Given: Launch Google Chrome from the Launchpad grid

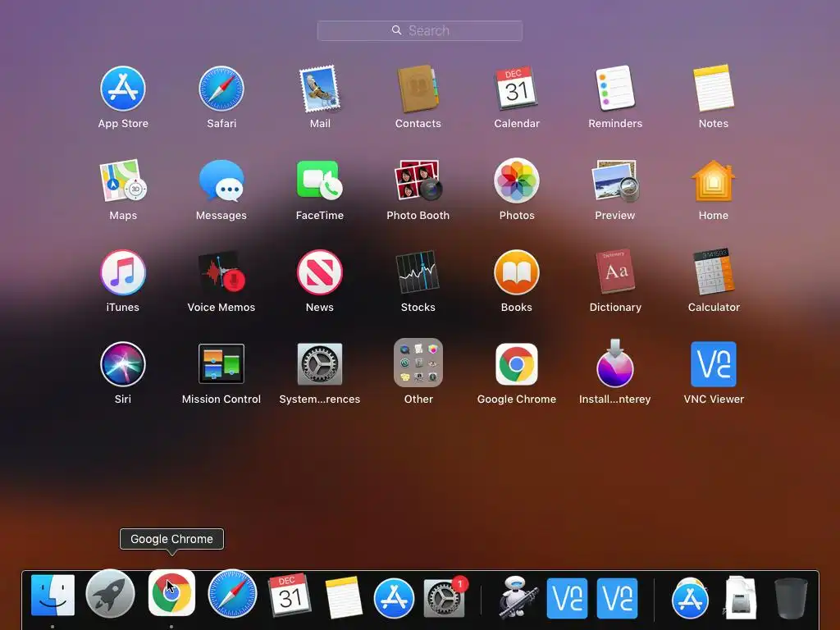Looking at the screenshot, I should (517, 364).
